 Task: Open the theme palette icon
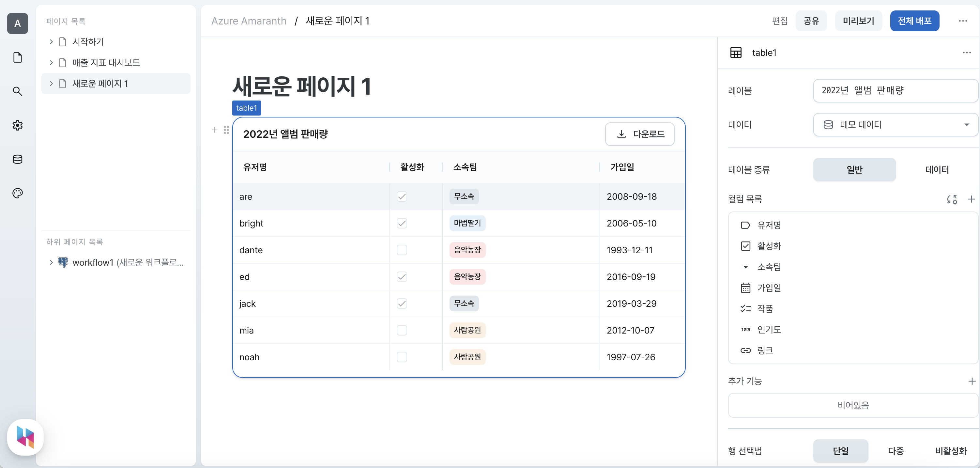[18, 193]
